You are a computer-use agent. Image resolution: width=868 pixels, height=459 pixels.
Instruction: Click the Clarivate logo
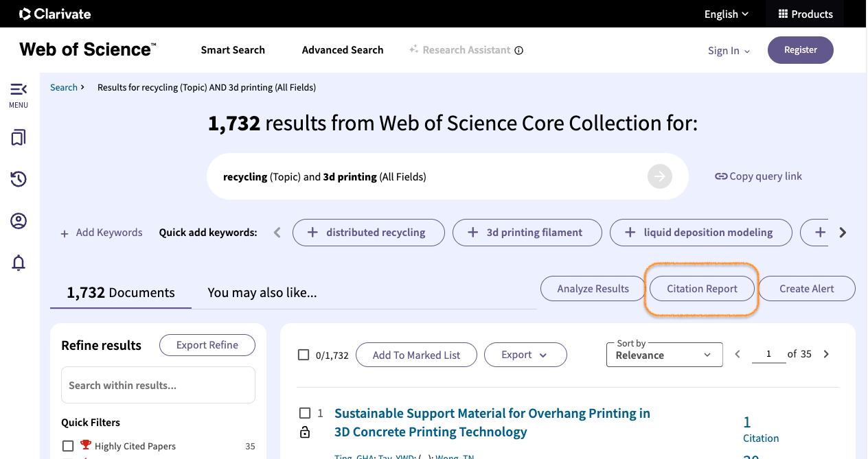(55, 14)
